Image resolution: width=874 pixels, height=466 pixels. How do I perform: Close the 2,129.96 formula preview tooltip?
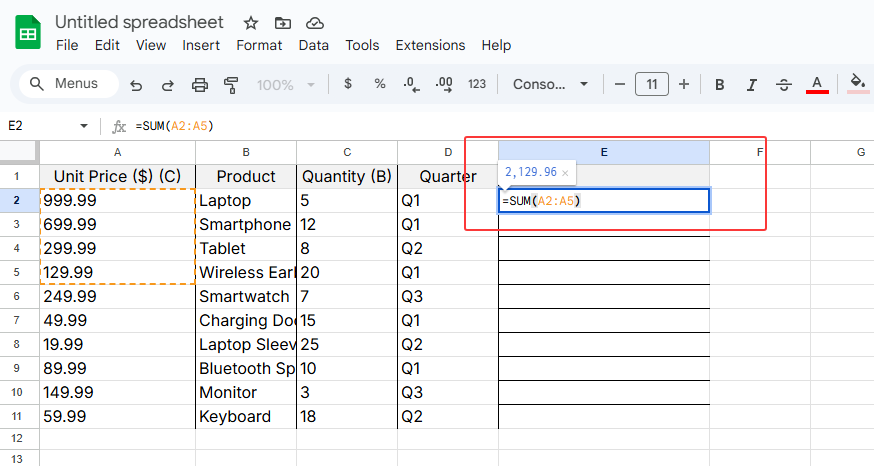tap(565, 173)
